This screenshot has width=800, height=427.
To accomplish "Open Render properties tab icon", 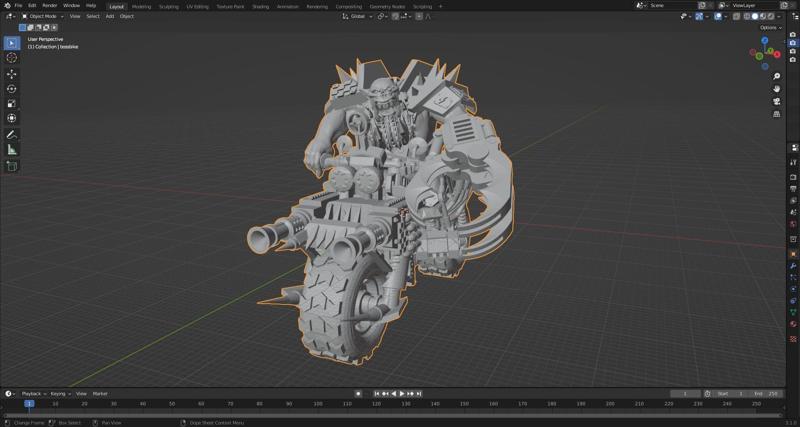I will click(x=793, y=177).
